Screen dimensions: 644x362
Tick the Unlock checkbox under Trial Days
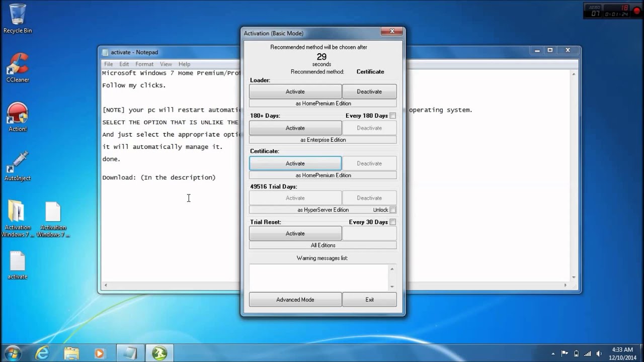tap(393, 210)
